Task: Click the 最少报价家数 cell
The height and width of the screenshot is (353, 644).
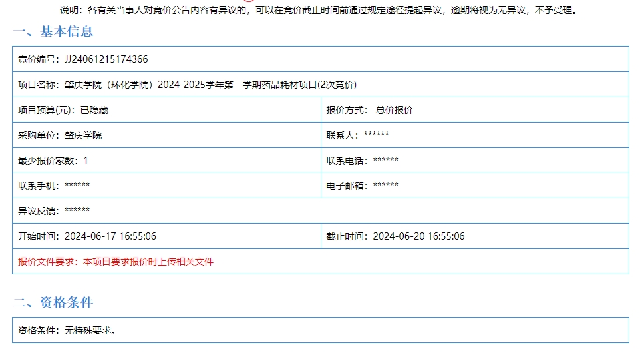Action: click(x=53, y=161)
